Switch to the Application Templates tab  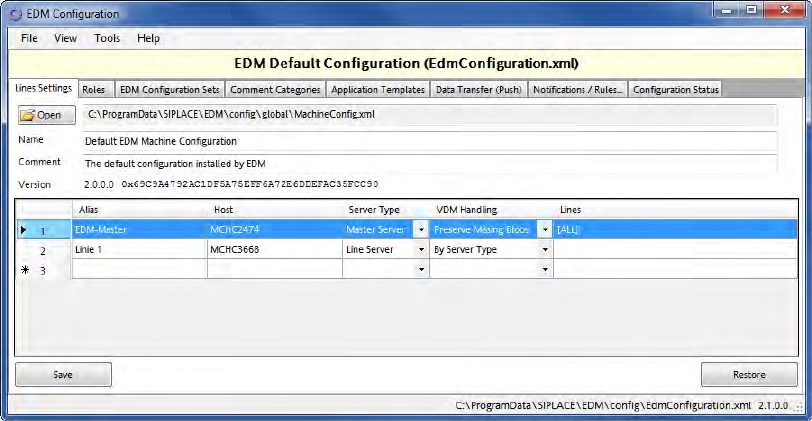pos(378,90)
